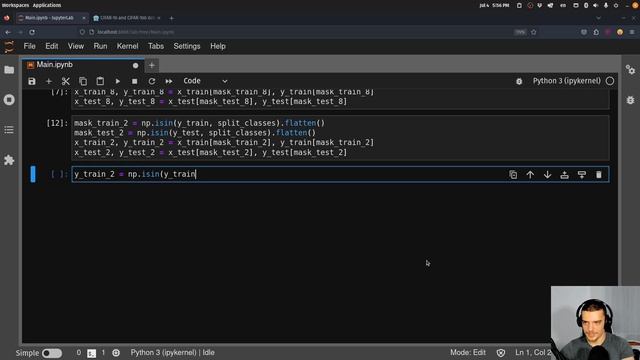Click the [12]: execution prompt label
This screenshot has height=360, width=640.
pyautogui.click(x=57, y=123)
